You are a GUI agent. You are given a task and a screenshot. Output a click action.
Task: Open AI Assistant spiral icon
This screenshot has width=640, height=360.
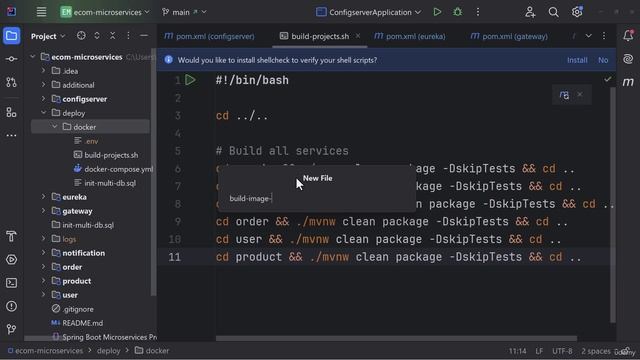[628, 59]
